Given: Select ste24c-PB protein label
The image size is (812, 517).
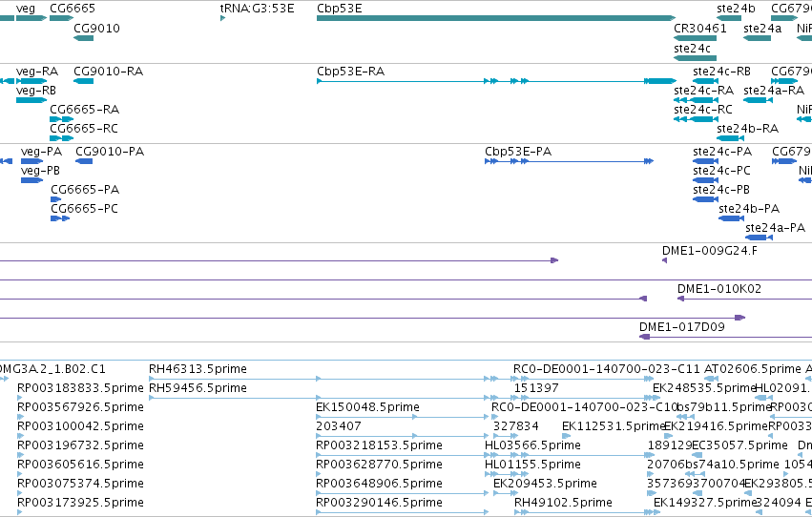Looking at the screenshot, I should [720, 190].
